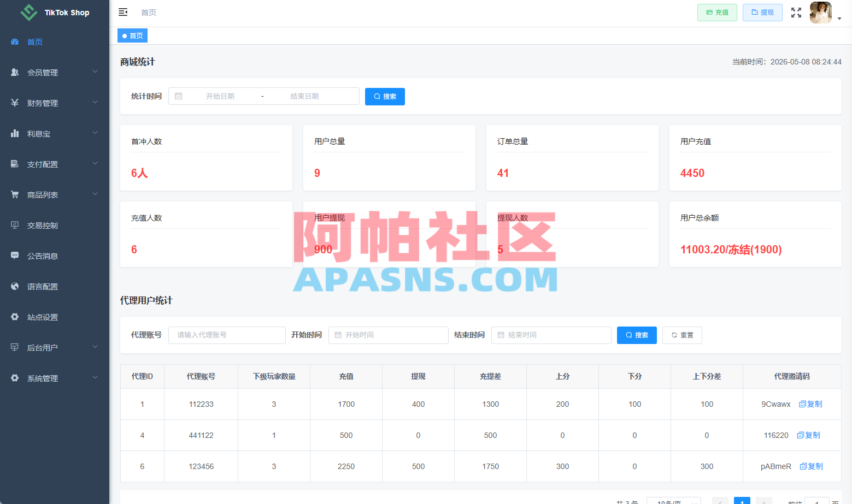
Task: Click the calendar icon in 结束时间 field
Action: click(501, 335)
